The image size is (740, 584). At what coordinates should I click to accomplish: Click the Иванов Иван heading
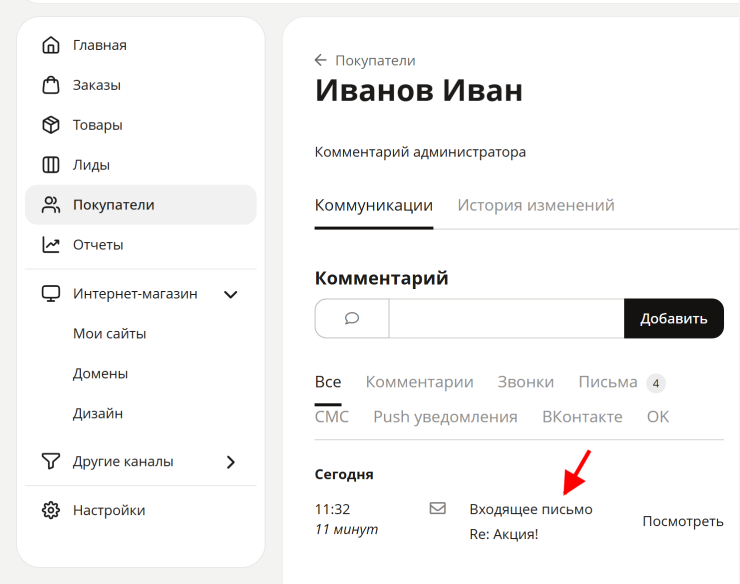[x=419, y=90]
